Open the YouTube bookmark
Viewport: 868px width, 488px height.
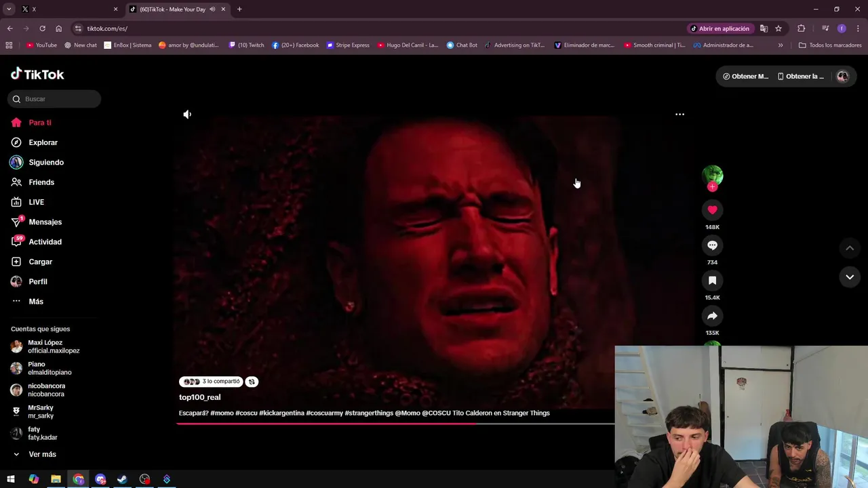click(x=41, y=45)
